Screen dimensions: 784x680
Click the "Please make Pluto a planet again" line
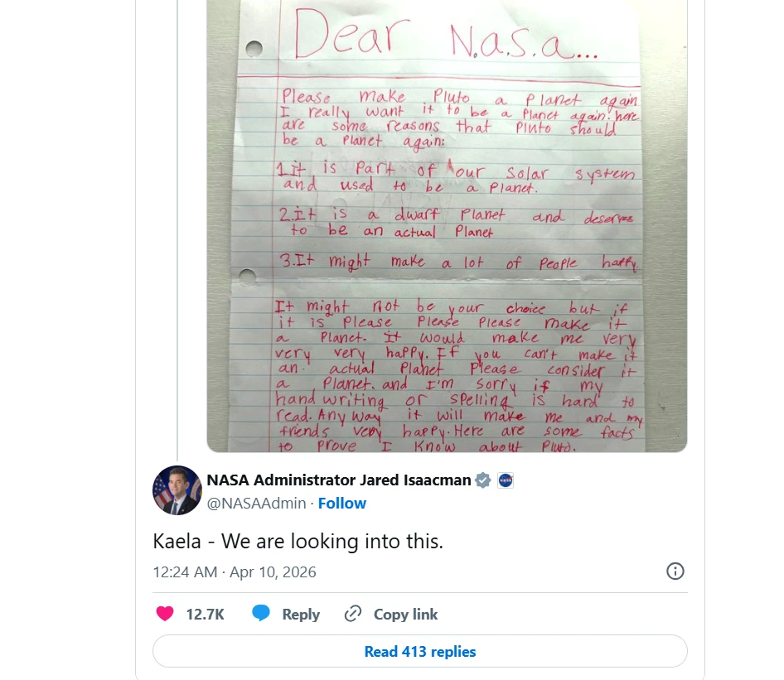[x=459, y=97]
